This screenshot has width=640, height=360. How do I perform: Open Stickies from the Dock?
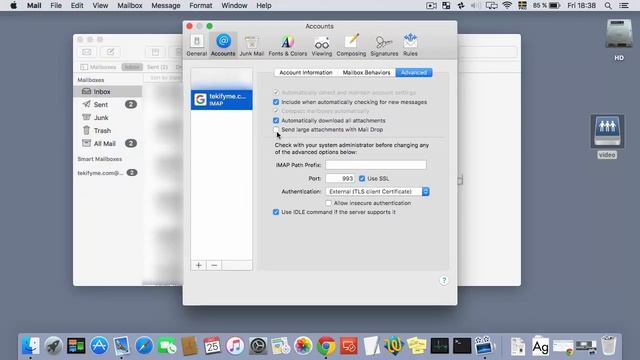coord(416,346)
